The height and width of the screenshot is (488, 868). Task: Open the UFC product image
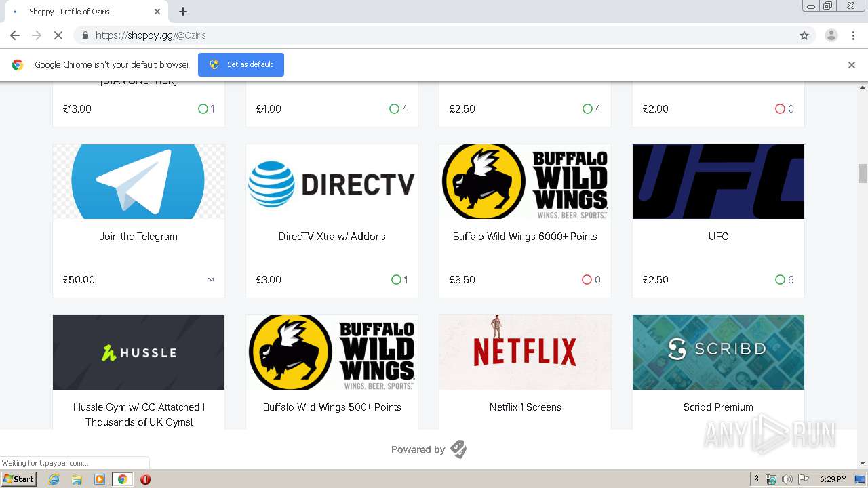click(x=718, y=182)
